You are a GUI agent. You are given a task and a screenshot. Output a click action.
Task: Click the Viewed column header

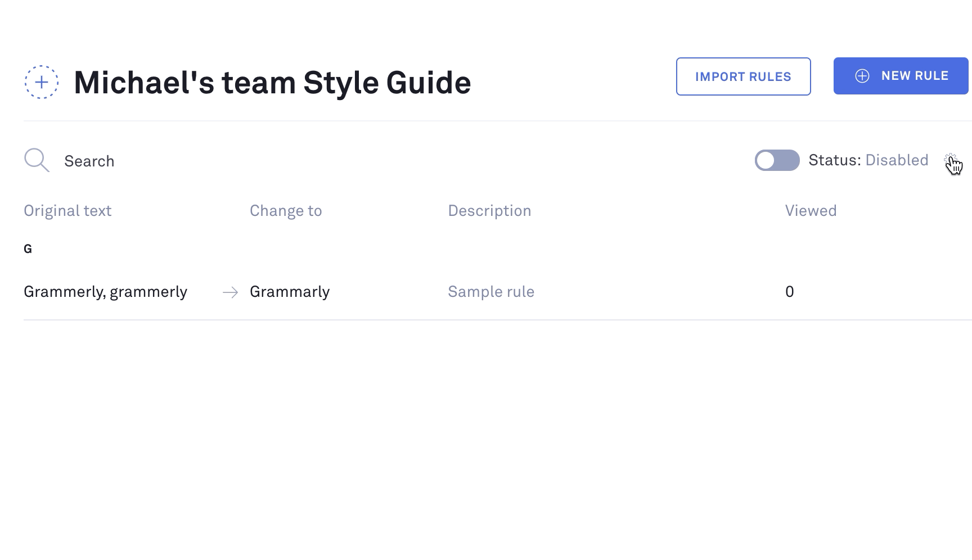[x=811, y=211]
